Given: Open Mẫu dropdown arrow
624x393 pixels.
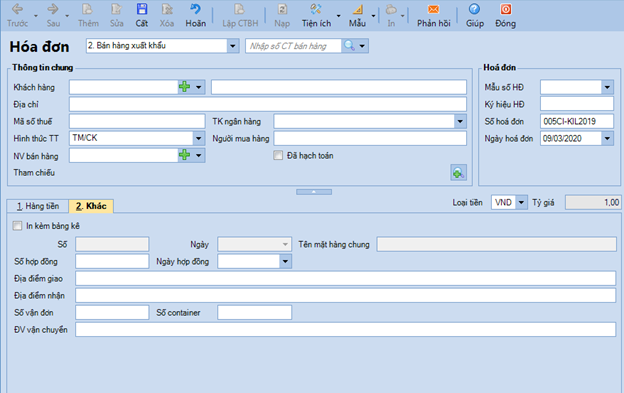Looking at the screenshot, I should [373, 16].
